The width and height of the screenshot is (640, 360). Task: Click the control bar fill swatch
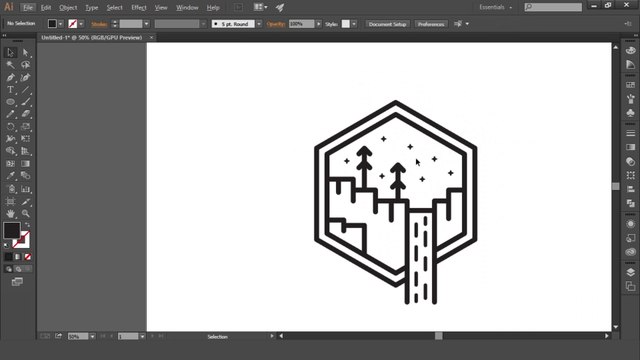pos(52,24)
